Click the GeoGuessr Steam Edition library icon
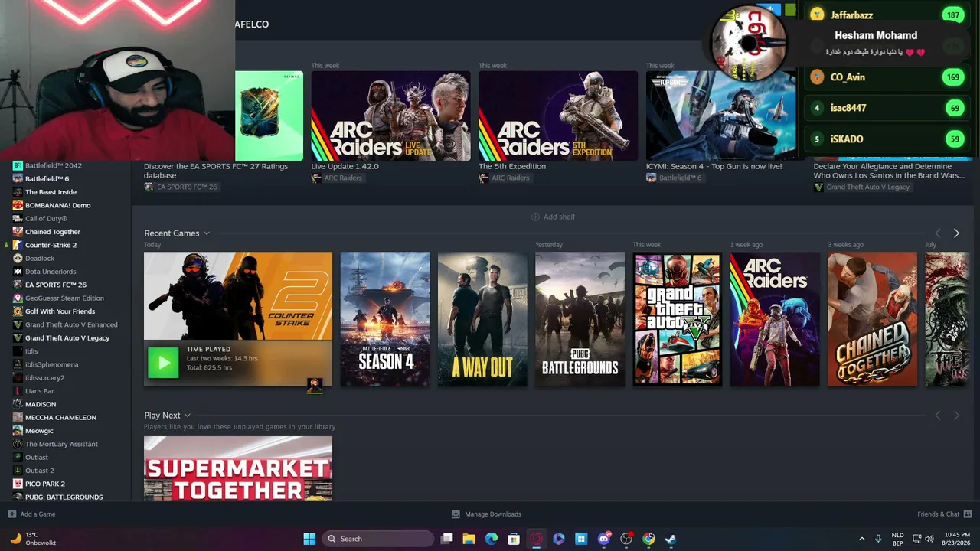The height and width of the screenshot is (551, 980). [18, 298]
